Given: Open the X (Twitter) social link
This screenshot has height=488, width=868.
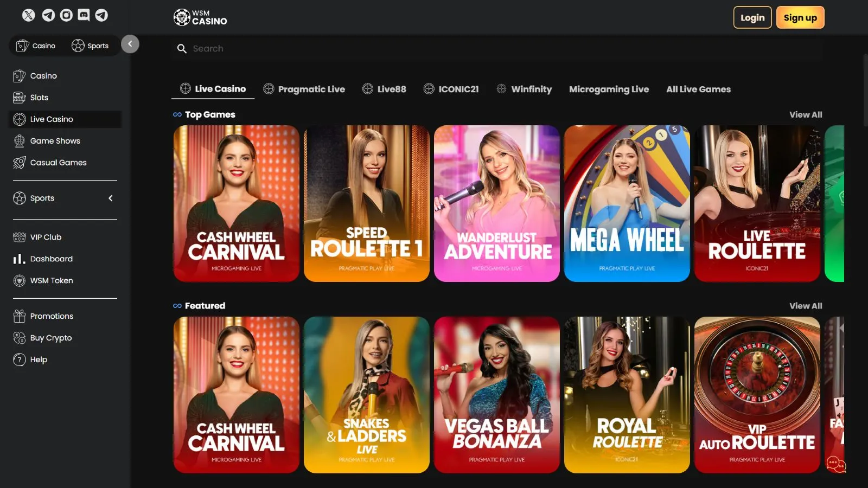Looking at the screenshot, I should pyautogui.click(x=28, y=15).
